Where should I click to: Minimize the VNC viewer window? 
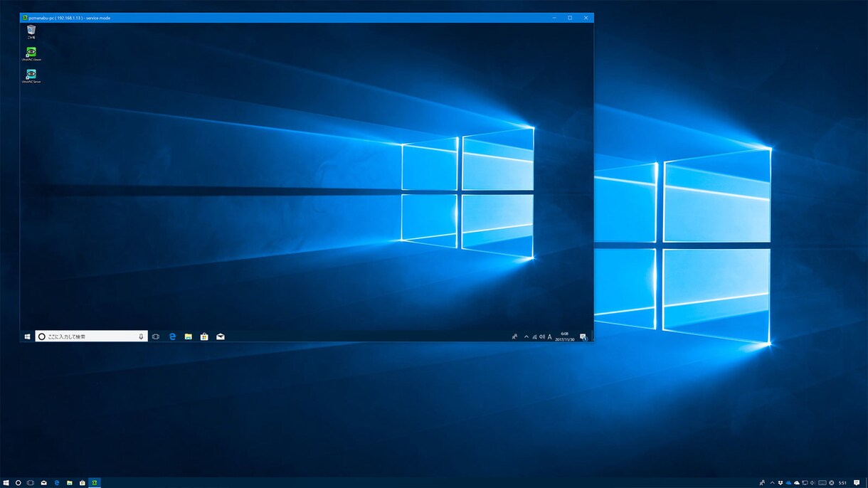click(x=554, y=18)
